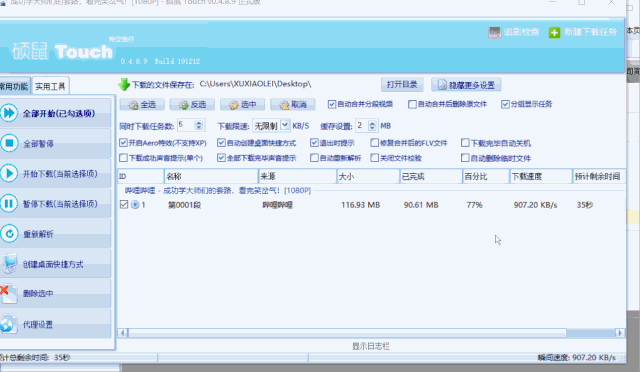The width and height of the screenshot is (640, 372).
Task: Click the new download task plus icon
Action: click(554, 32)
